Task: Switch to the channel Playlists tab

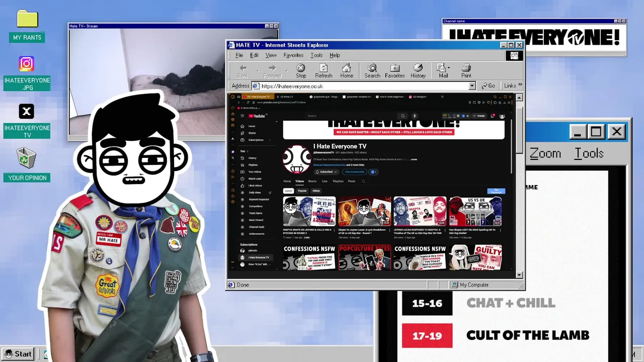Action: pos(338,181)
